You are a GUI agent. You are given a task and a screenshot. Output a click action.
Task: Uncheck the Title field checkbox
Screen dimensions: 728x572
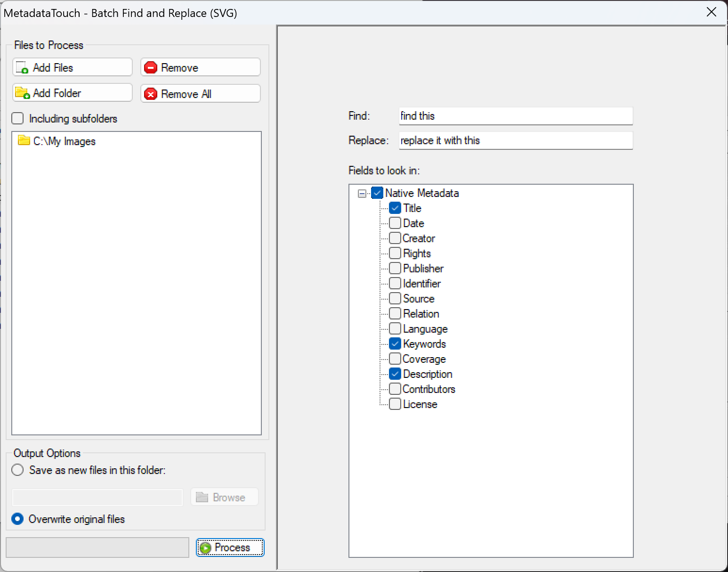395,208
